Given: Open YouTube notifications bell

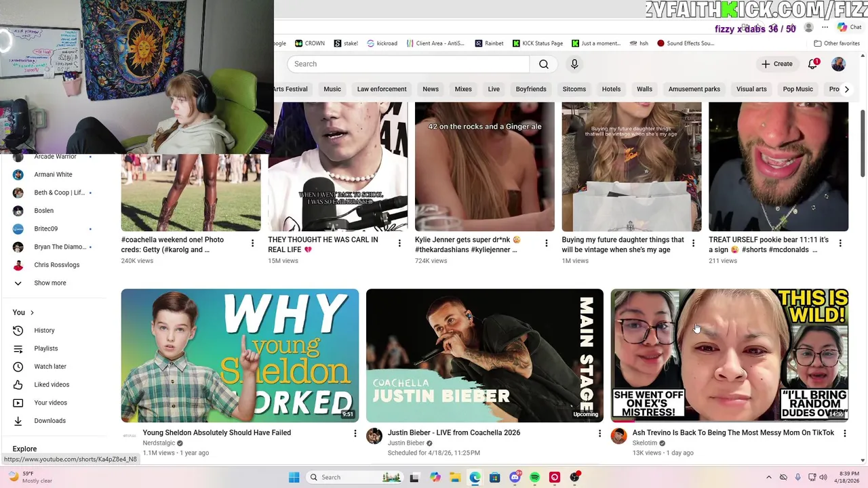Looking at the screenshot, I should (x=812, y=64).
